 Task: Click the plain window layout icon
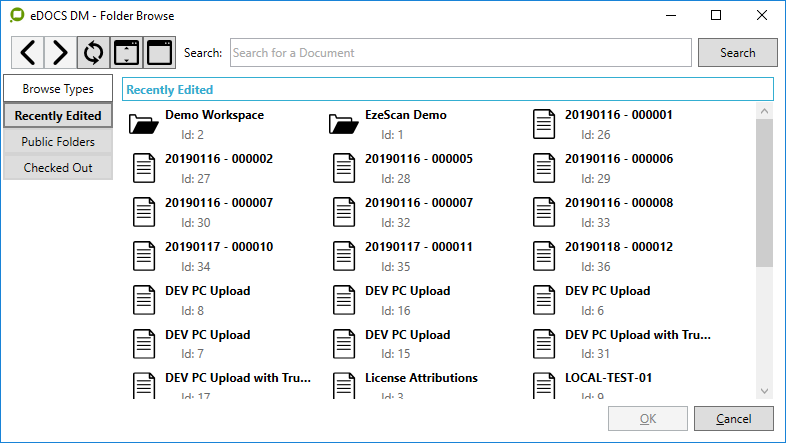point(159,52)
